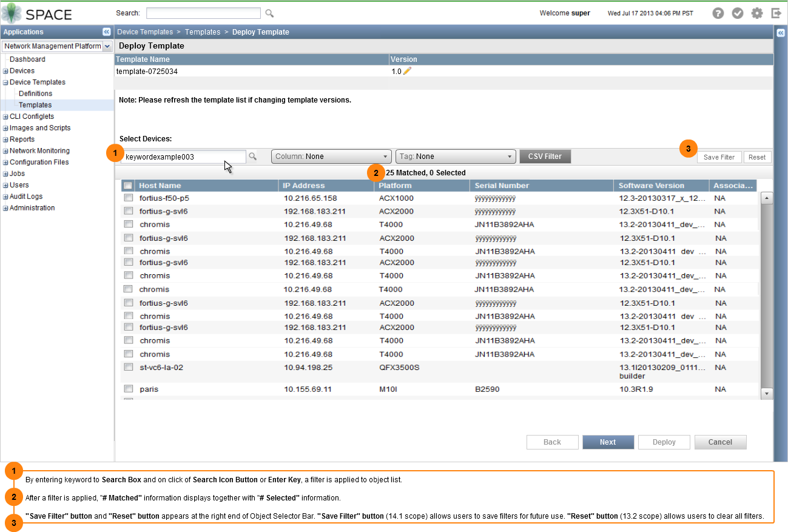Click the B2590 serial number cell
Image resolution: width=788 pixels, height=532 pixels.
coord(487,389)
